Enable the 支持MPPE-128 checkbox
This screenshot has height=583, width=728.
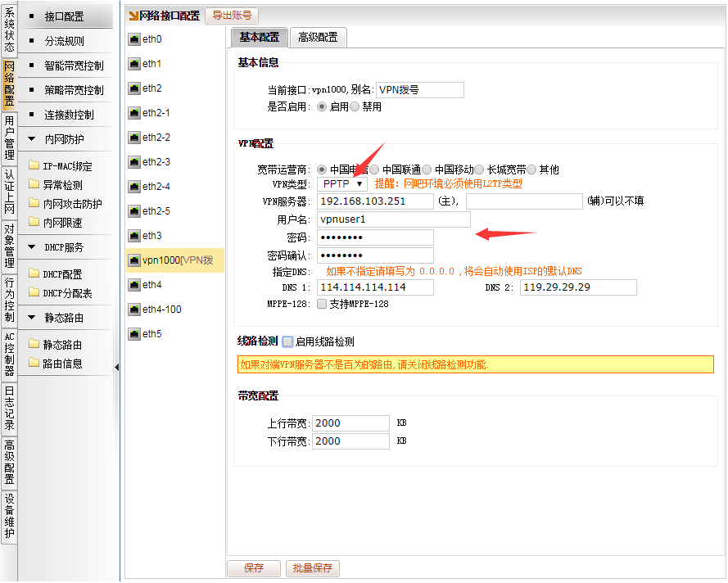(x=321, y=304)
